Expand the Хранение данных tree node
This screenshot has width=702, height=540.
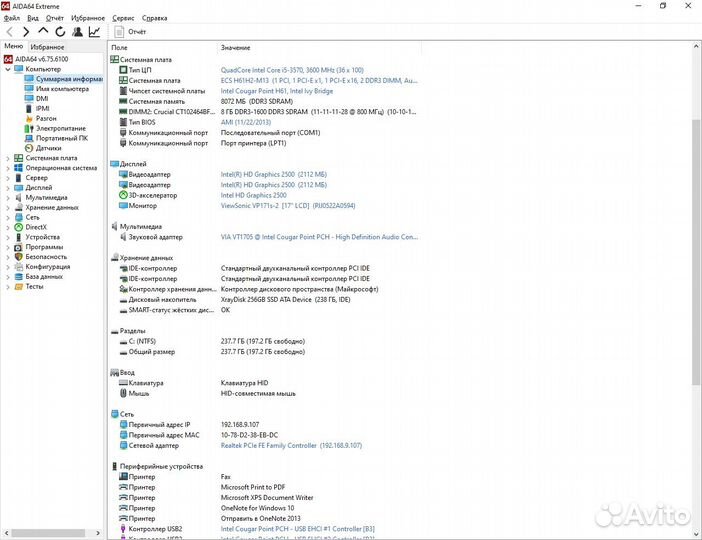[x=8, y=207]
